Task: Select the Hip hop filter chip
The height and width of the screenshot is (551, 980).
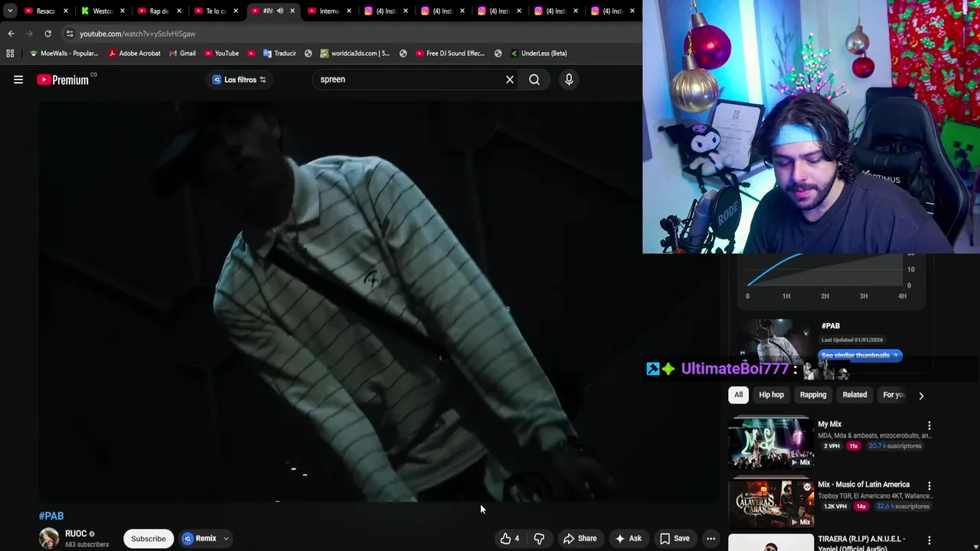Action: 771,395
